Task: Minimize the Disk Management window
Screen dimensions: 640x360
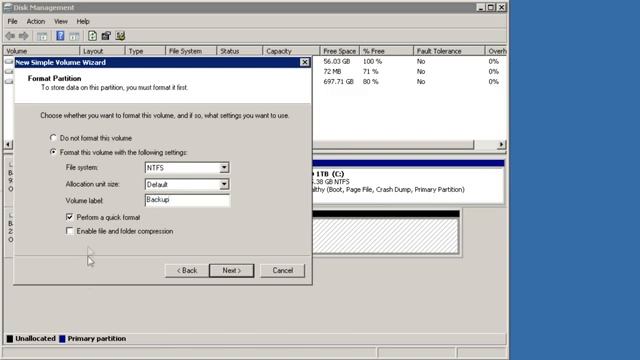Action: click(x=481, y=7)
